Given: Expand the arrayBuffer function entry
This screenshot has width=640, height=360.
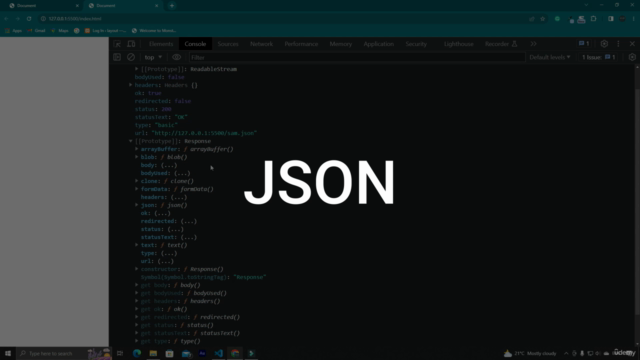Looking at the screenshot, I should [137, 149].
